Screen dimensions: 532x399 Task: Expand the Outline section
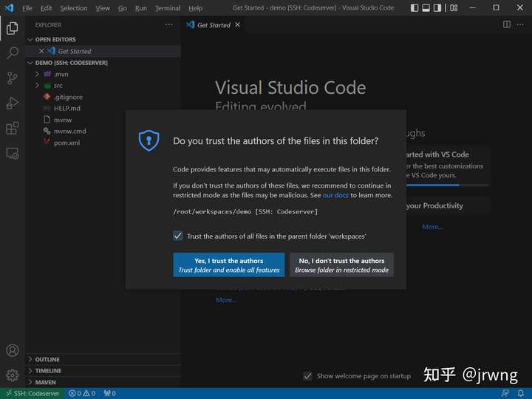coord(30,359)
